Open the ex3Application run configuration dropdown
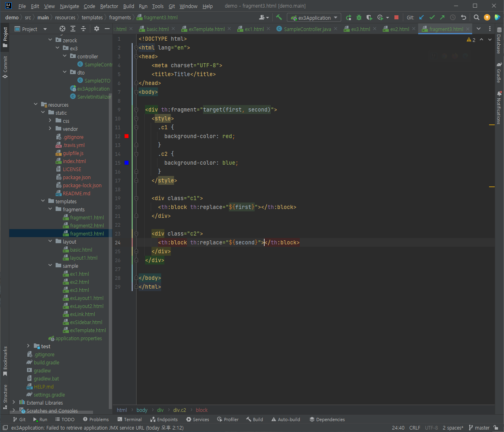Image resolution: width=504 pixels, height=432 pixels. pyautogui.click(x=314, y=18)
